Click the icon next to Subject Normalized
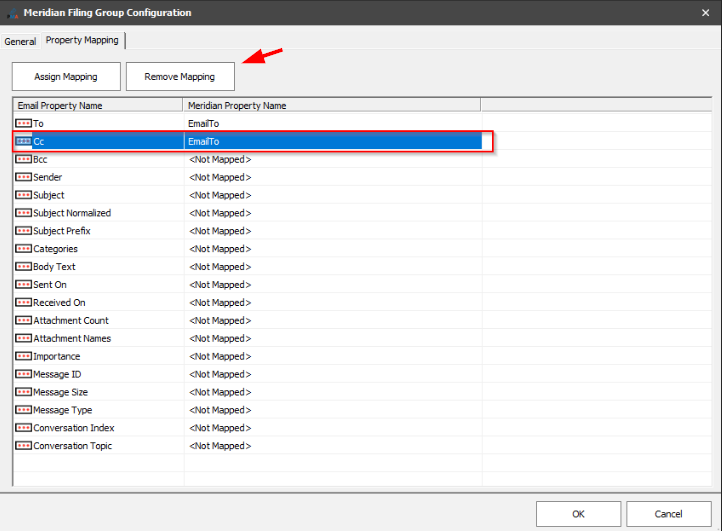The width and height of the screenshot is (722, 531). pyautogui.click(x=23, y=213)
